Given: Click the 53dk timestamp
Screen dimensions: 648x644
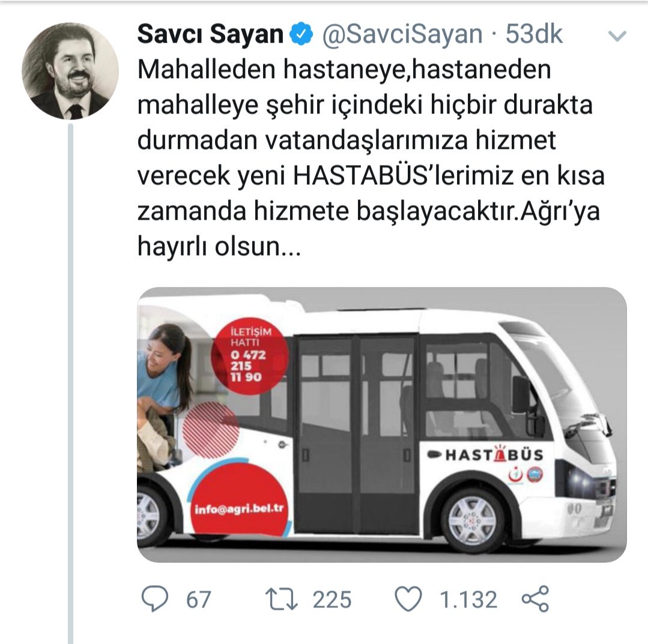Looking at the screenshot, I should pyautogui.click(x=534, y=34).
